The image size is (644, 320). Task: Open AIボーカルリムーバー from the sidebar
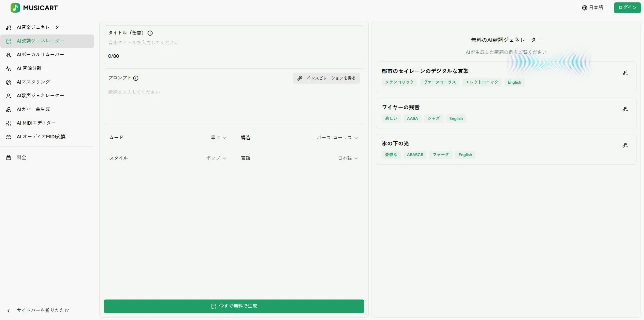coord(41,55)
